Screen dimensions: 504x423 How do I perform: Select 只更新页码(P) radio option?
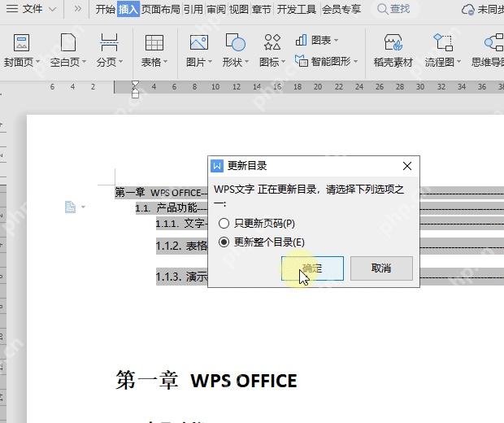pos(257,223)
